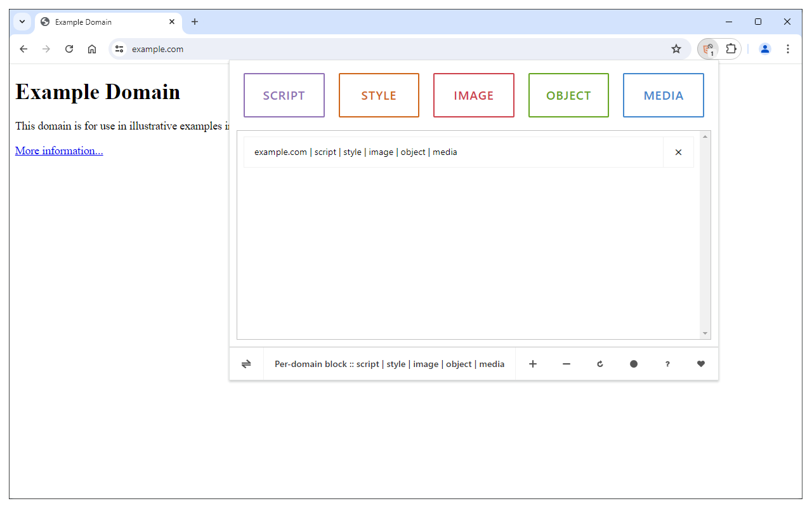Open the Chrome extensions puzzle menu
The image size is (812, 508).
click(x=731, y=49)
